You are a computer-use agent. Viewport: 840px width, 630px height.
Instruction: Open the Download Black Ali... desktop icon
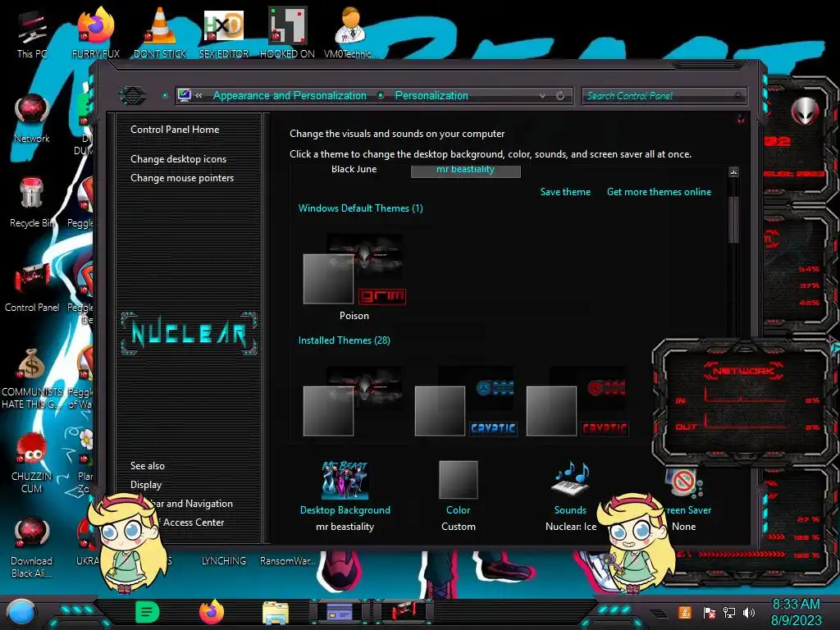(x=32, y=547)
